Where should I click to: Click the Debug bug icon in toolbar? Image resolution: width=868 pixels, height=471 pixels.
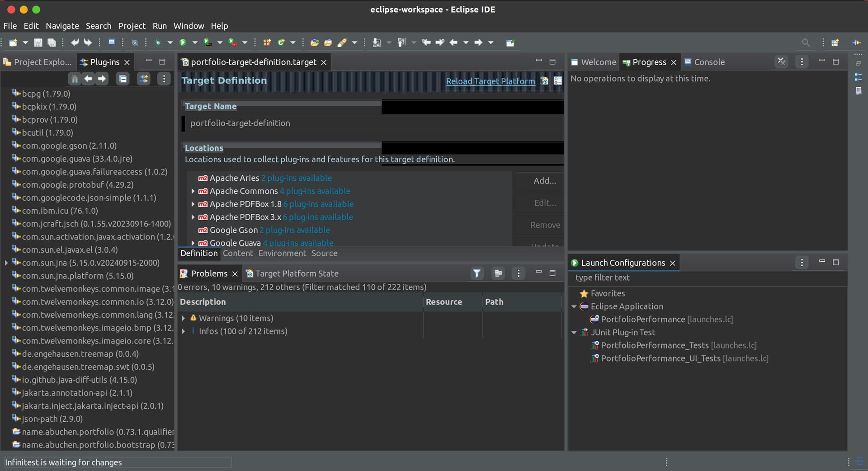pyautogui.click(x=158, y=42)
